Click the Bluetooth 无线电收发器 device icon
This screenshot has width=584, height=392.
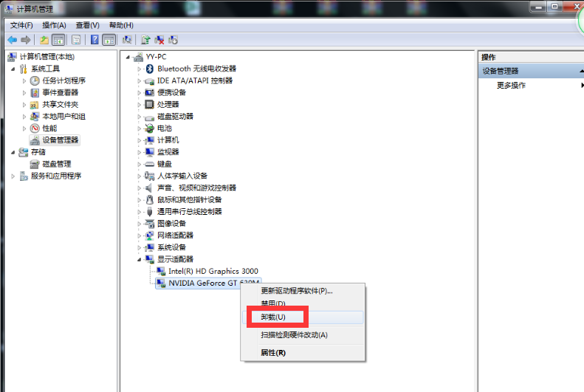pos(149,69)
